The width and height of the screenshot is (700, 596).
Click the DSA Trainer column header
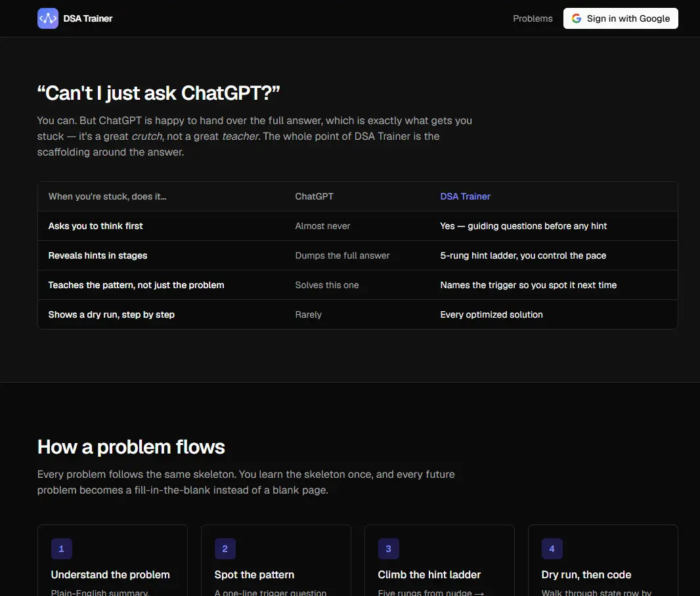[x=465, y=196]
